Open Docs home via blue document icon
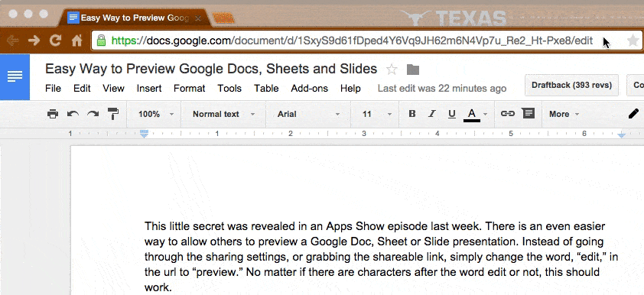Image resolution: width=644 pixels, height=295 pixels. pos(15,76)
